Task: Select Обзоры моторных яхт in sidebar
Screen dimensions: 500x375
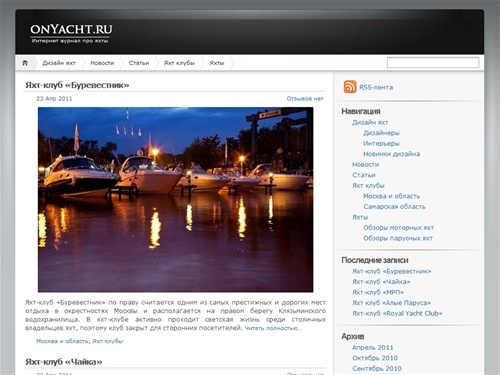Action: click(398, 228)
